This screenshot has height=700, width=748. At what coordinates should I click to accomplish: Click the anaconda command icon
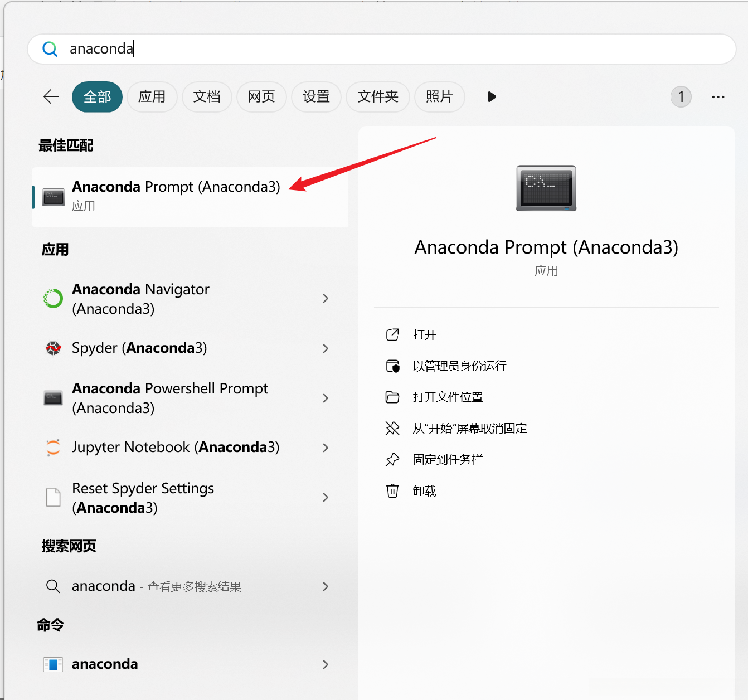54,664
